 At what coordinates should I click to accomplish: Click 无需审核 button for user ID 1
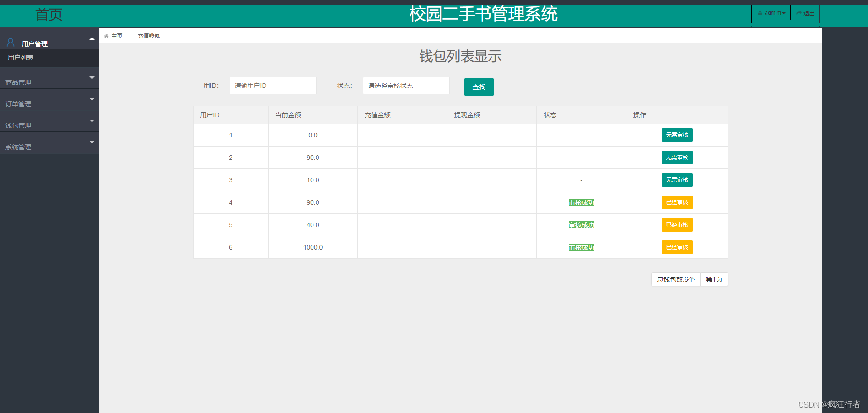677,135
